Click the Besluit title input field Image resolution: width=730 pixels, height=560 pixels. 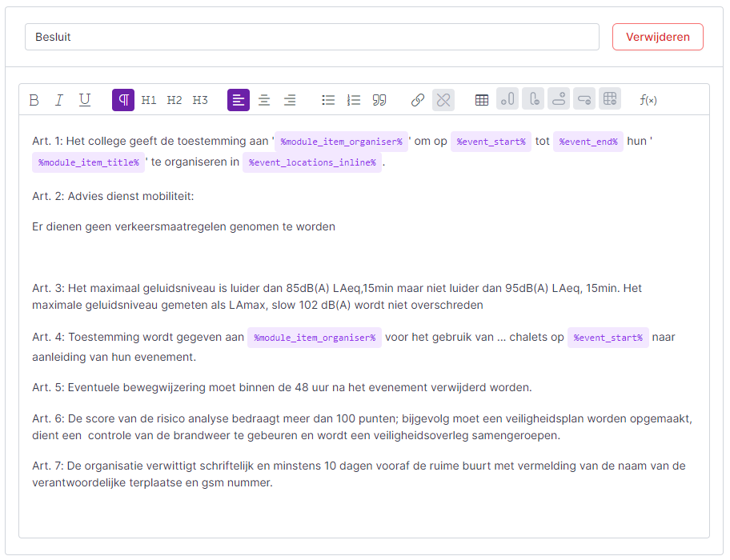click(311, 37)
